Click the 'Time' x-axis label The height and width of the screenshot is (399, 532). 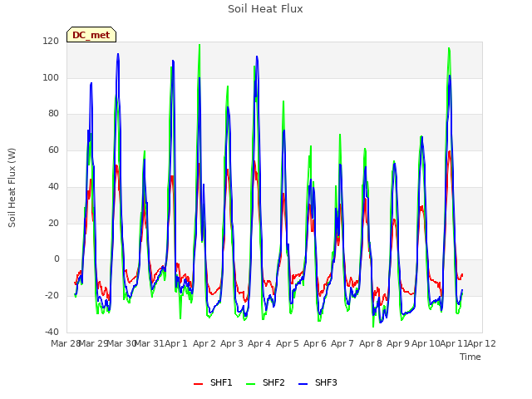coord(470,357)
